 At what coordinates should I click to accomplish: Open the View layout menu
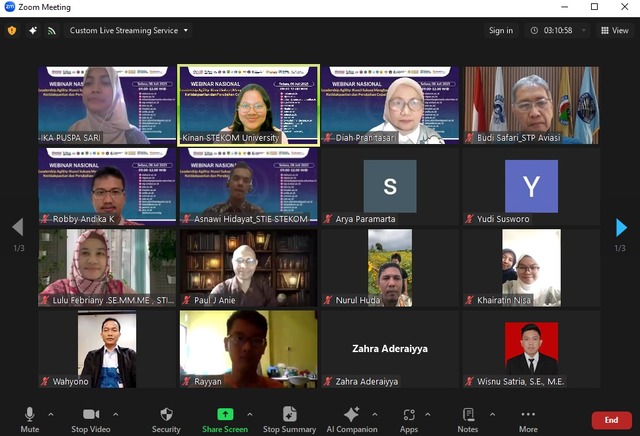pos(614,30)
